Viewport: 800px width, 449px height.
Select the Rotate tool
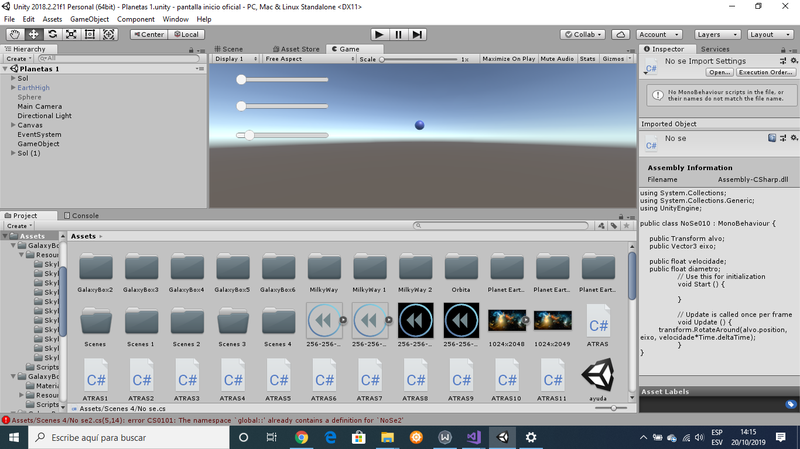[x=53, y=34]
